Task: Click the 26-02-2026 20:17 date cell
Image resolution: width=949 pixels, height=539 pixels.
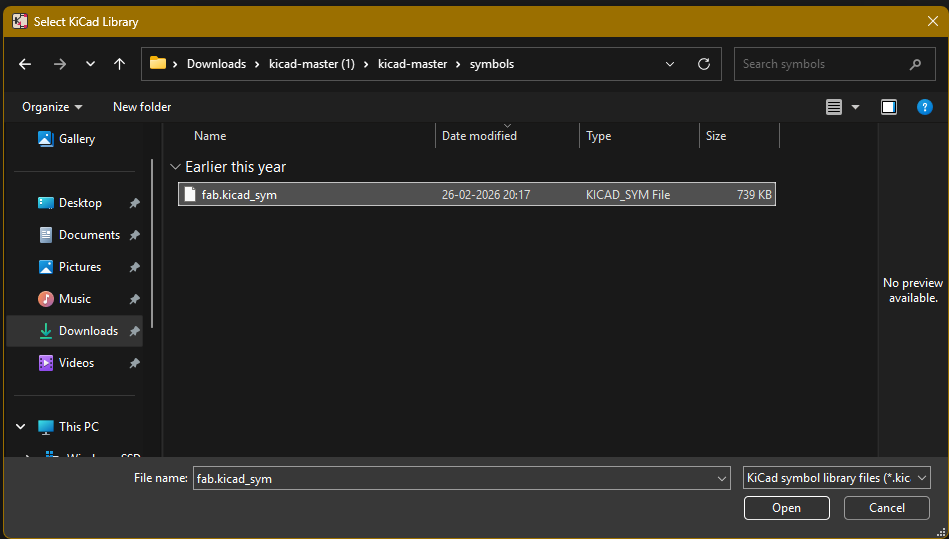Action: (x=486, y=195)
